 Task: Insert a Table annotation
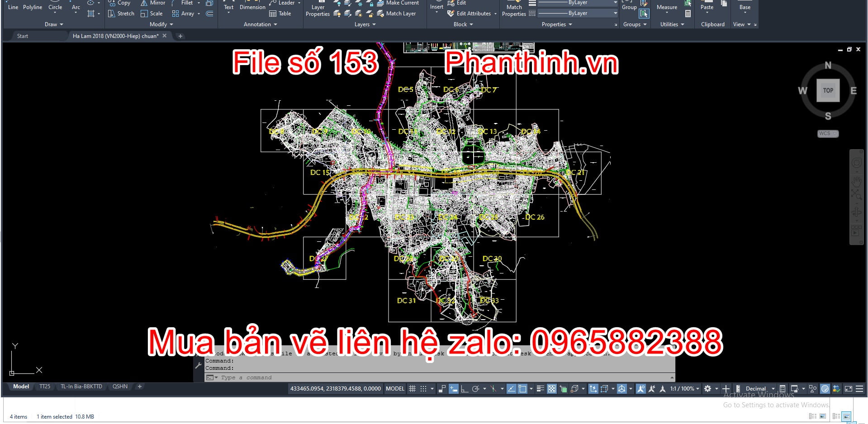[280, 14]
